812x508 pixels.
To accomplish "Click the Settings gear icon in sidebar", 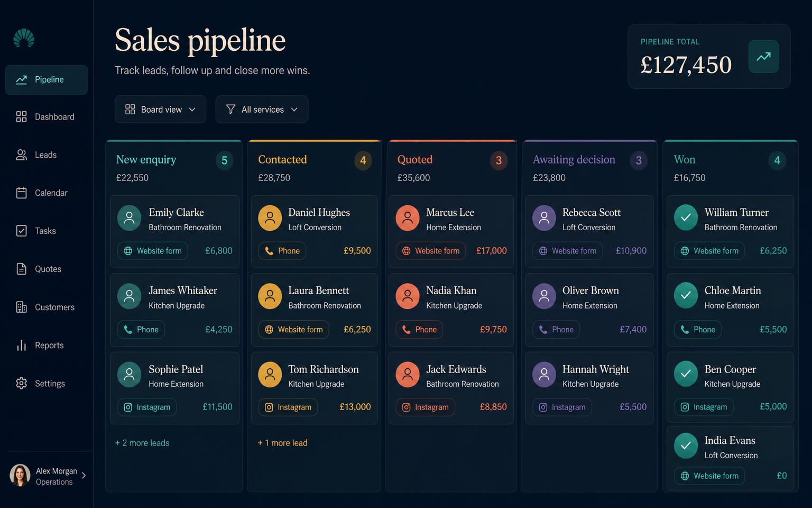I will click(21, 383).
